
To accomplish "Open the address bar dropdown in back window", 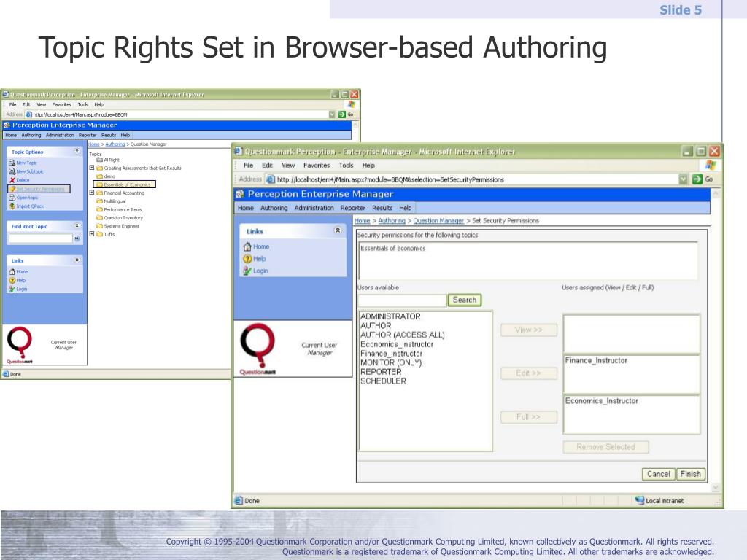I will (332, 114).
